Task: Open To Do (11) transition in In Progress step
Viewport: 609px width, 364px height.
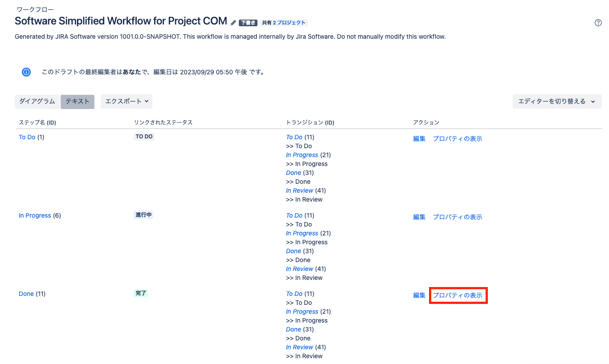Action: pyautogui.click(x=294, y=215)
